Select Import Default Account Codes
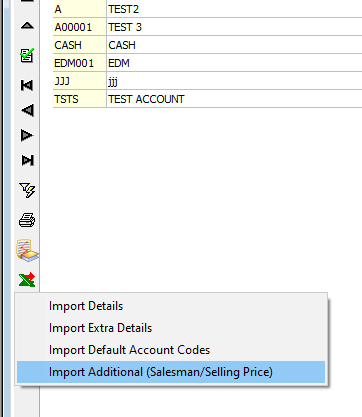The image size is (362, 417). [x=129, y=350]
